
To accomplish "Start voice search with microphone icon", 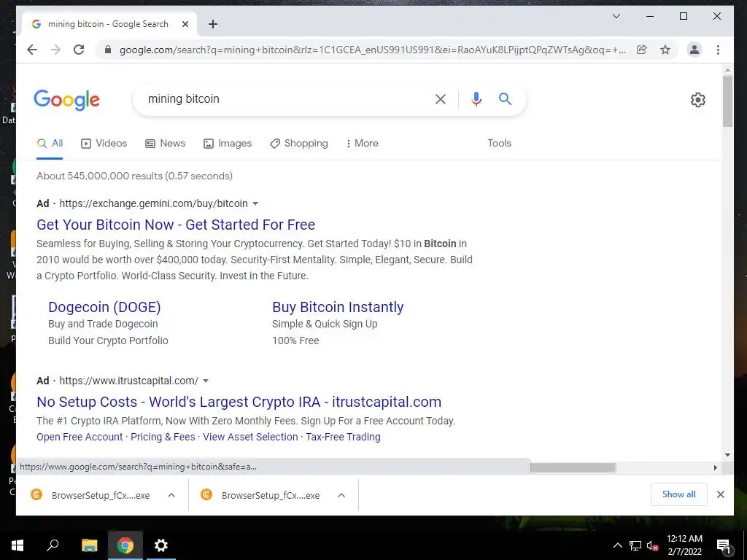I will pos(476,99).
